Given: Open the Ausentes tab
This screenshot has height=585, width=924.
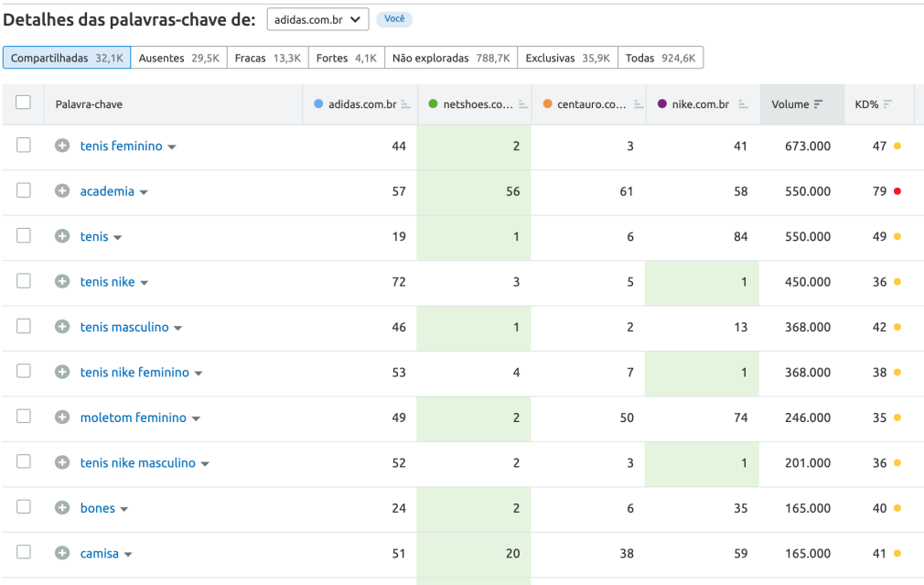Looking at the screenshot, I should [x=178, y=58].
